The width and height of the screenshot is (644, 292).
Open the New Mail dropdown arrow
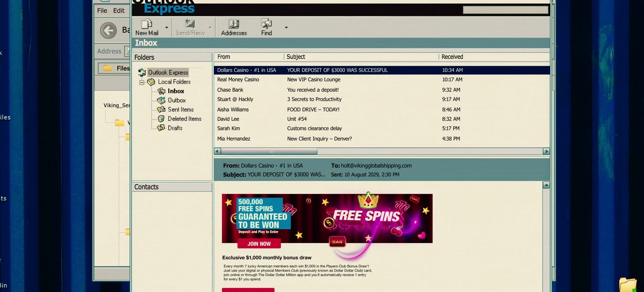click(x=166, y=27)
